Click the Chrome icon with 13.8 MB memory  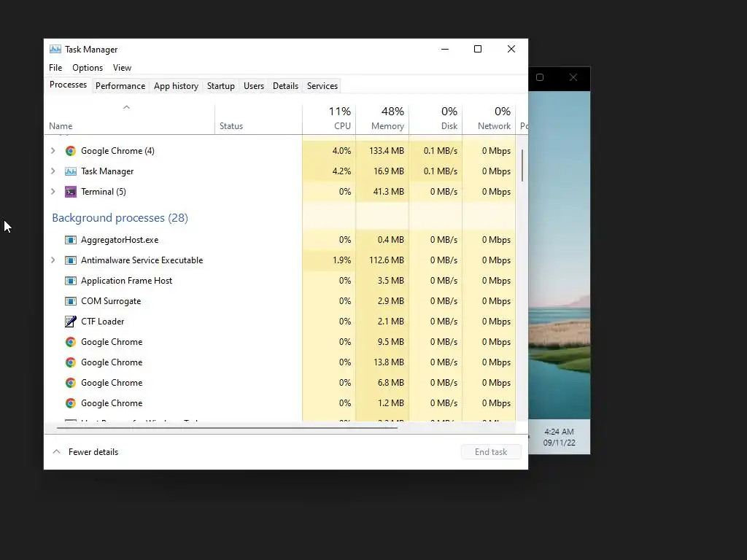point(71,362)
